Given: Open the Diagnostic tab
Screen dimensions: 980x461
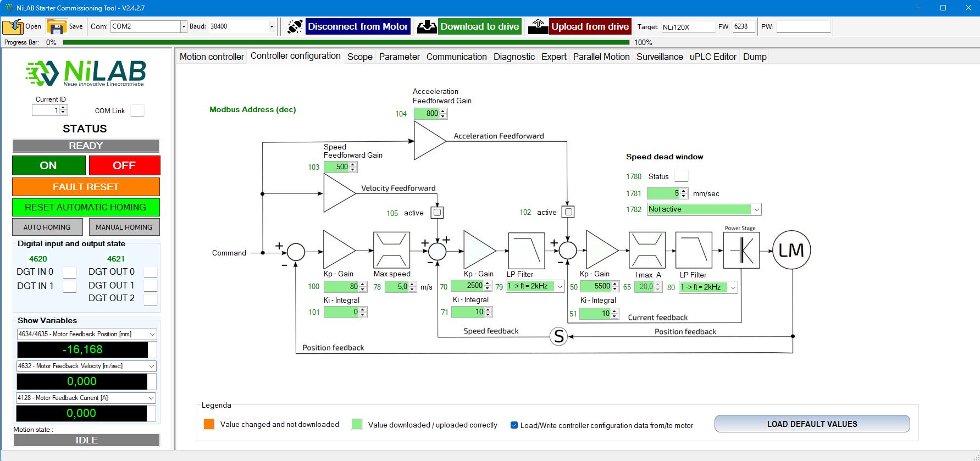Looking at the screenshot, I should pos(513,57).
